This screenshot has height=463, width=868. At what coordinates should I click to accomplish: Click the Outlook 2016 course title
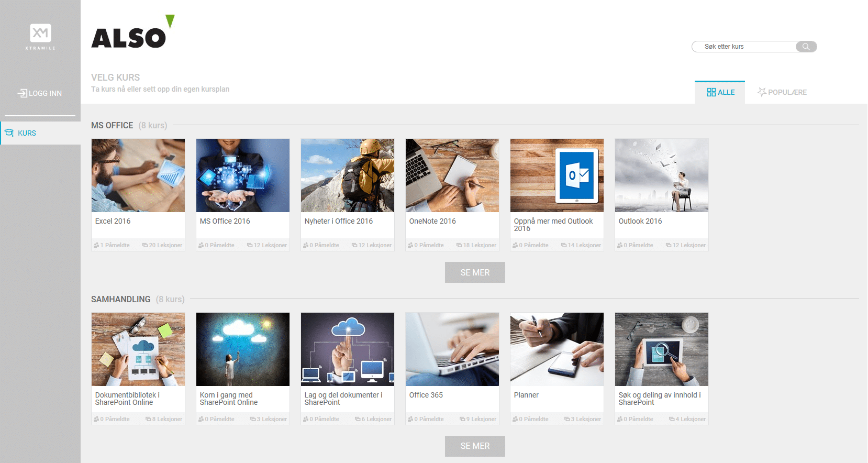tap(640, 221)
